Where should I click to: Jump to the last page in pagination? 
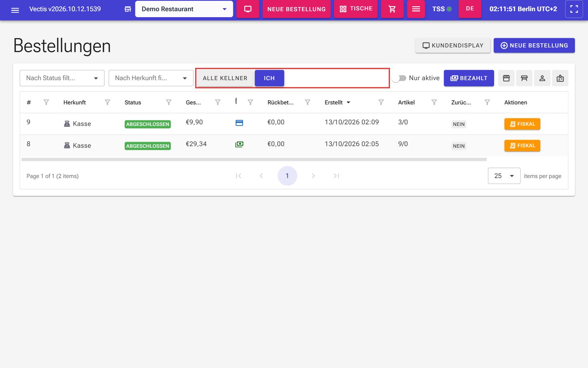(336, 176)
